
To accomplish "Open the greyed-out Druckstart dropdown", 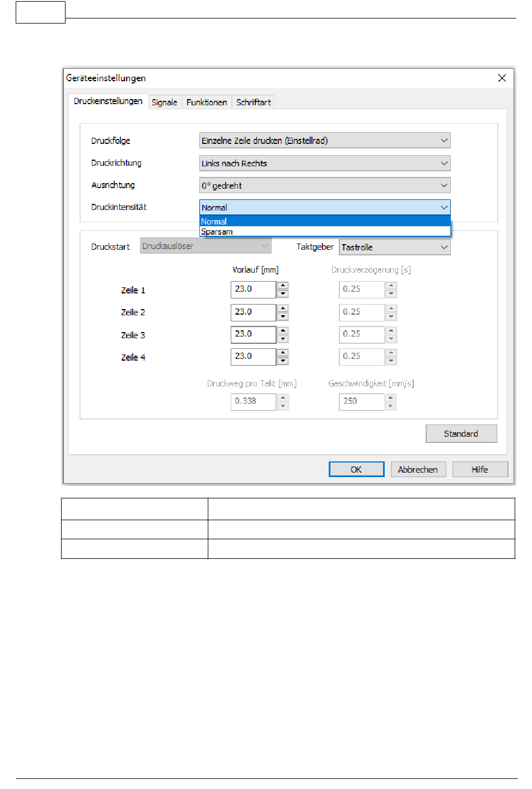I will click(206, 246).
